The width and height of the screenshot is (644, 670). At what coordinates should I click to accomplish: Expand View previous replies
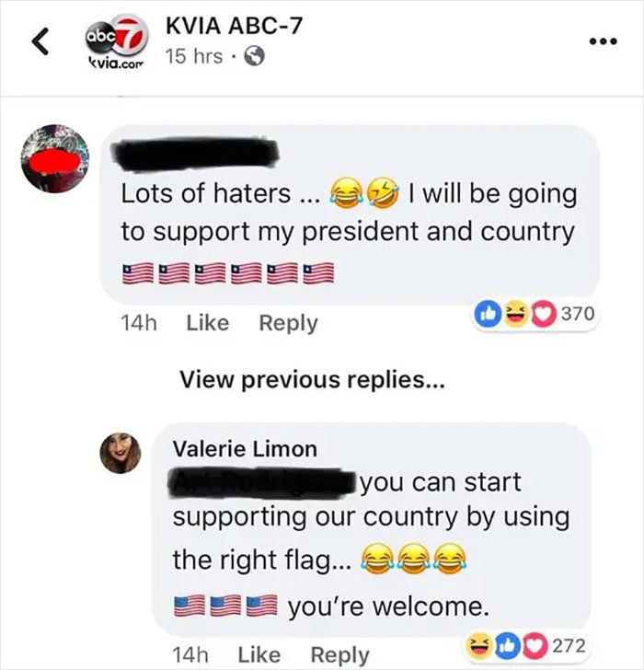click(312, 379)
